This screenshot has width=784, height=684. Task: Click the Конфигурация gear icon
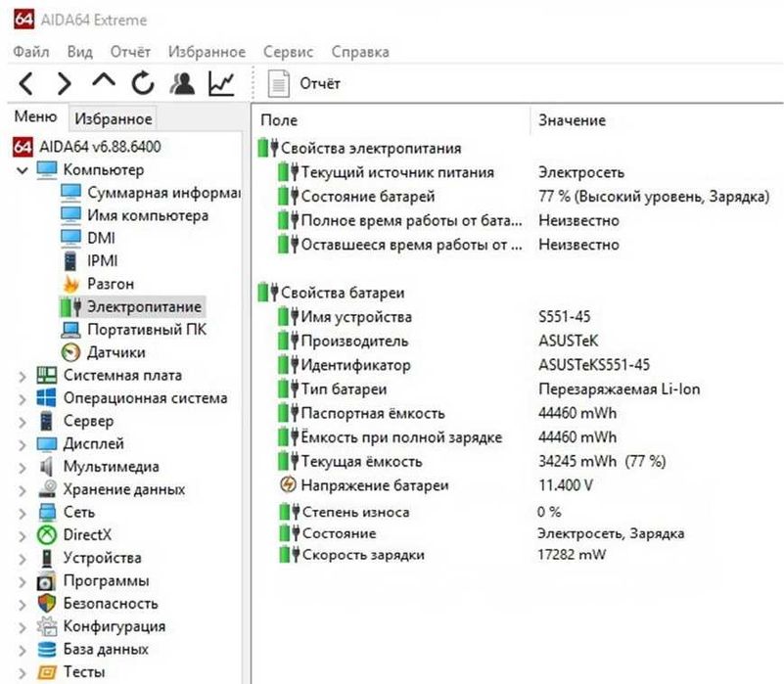coord(47,626)
